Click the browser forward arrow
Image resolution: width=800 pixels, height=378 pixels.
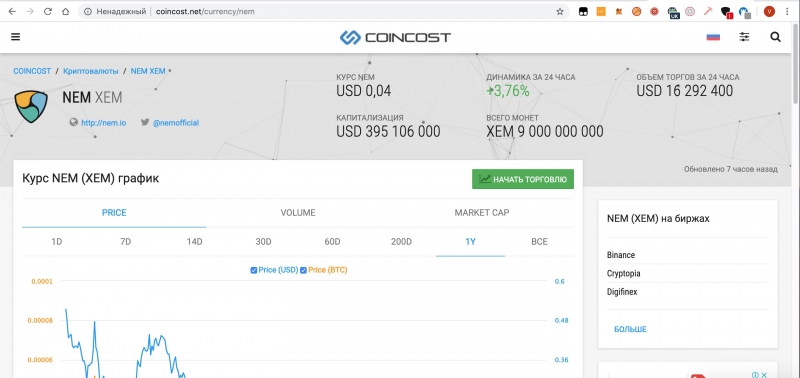tap(30, 11)
